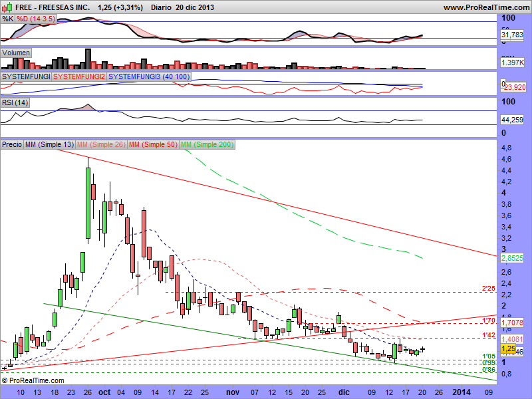Click the red 1,7078 price tag
The width and height of the screenshot is (532, 399).
pyautogui.click(x=512, y=323)
